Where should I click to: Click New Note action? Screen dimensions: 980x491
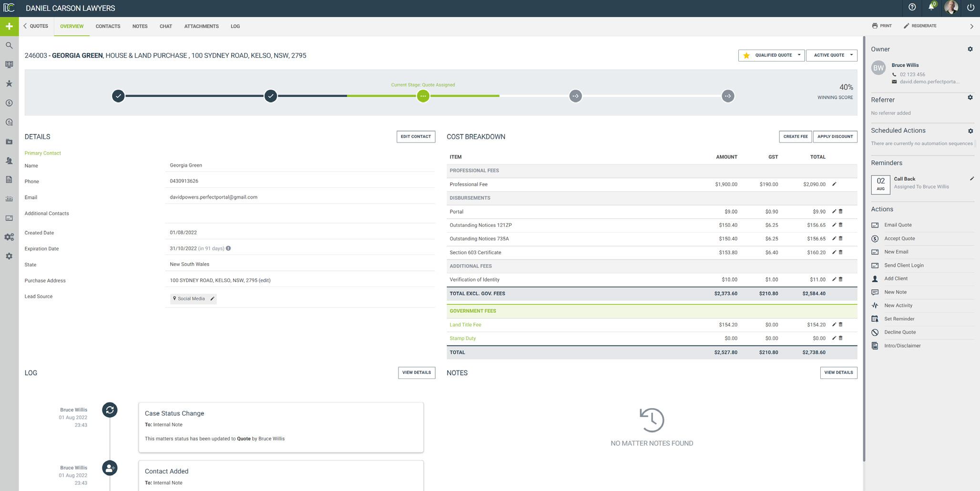tap(895, 292)
